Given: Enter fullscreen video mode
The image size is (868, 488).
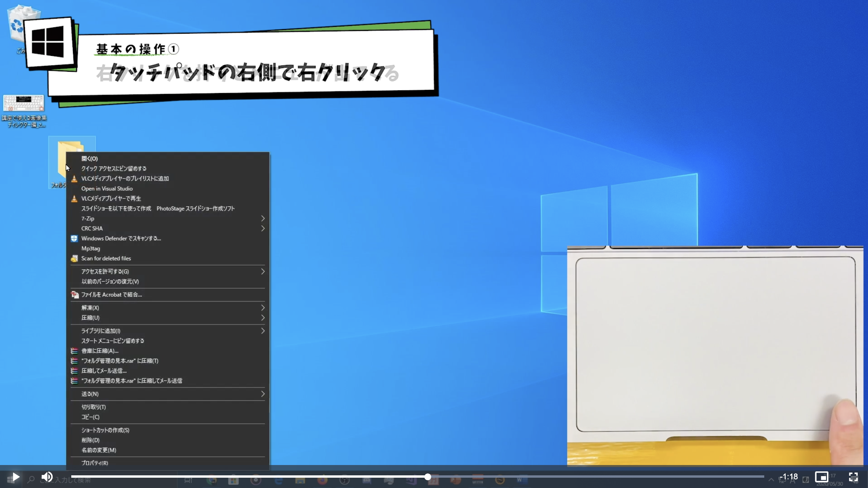Looking at the screenshot, I should [853, 477].
